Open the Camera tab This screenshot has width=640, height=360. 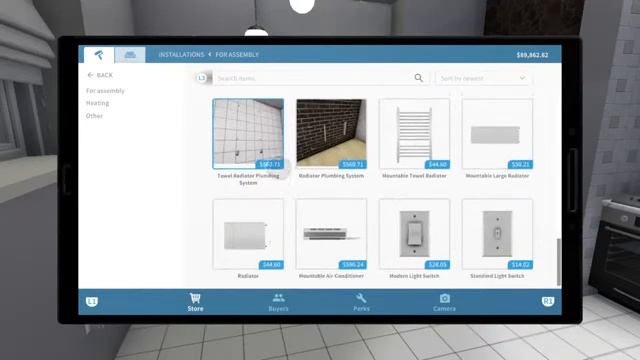[x=444, y=302]
